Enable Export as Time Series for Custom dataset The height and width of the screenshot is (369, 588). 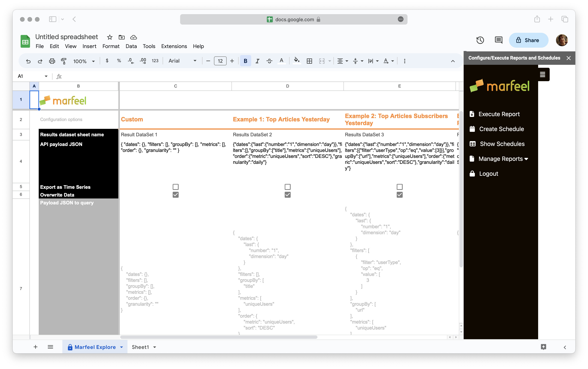click(x=176, y=187)
